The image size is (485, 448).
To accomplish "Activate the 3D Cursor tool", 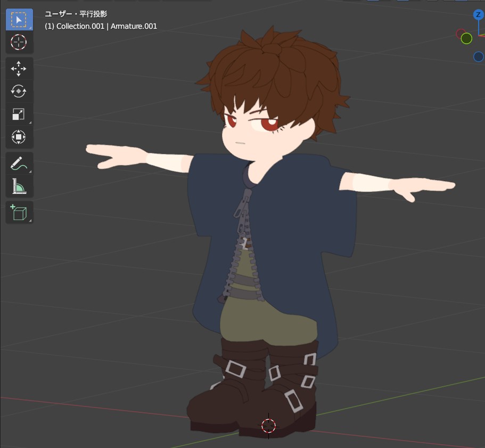I will click(19, 42).
